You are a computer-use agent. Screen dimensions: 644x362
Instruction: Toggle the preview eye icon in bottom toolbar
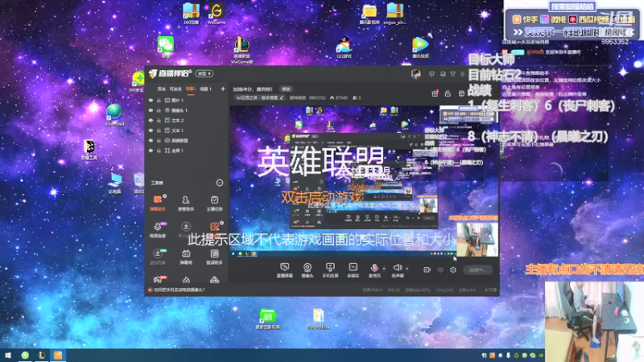click(440, 269)
